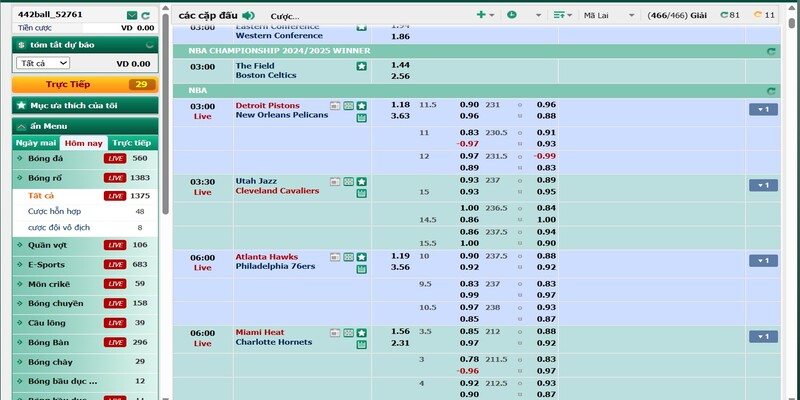Open the Tất cả dropdown in forecast summary
This screenshot has width=800, height=400.
coord(43,63)
